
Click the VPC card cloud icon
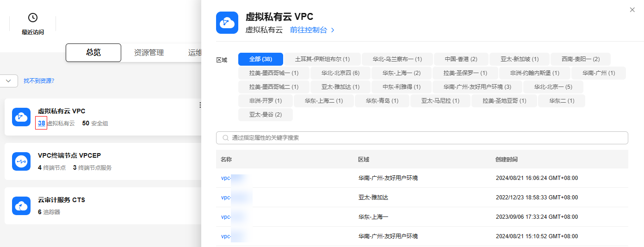point(21,117)
